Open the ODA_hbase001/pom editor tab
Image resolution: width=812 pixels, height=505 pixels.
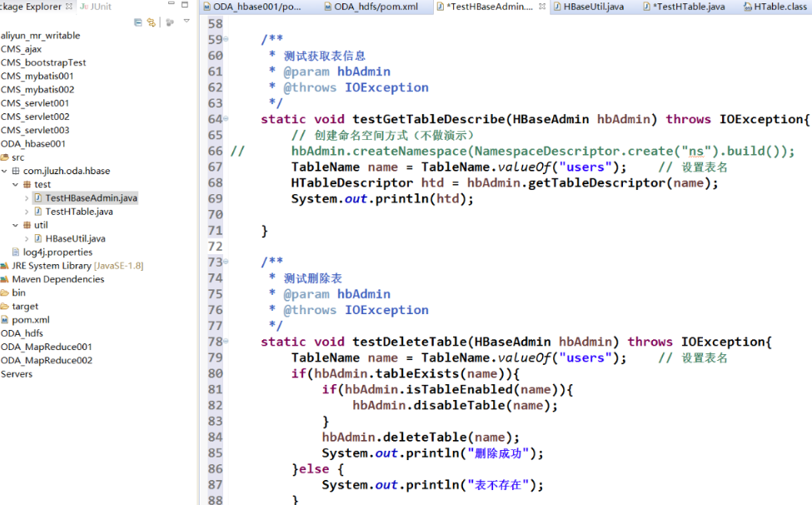click(252, 7)
